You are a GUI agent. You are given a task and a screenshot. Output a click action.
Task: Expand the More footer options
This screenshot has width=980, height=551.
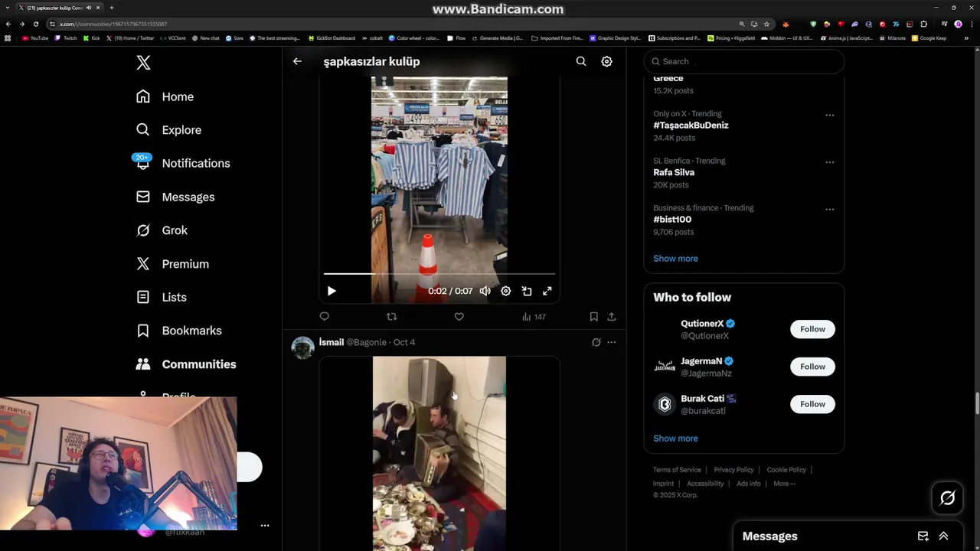pos(784,484)
